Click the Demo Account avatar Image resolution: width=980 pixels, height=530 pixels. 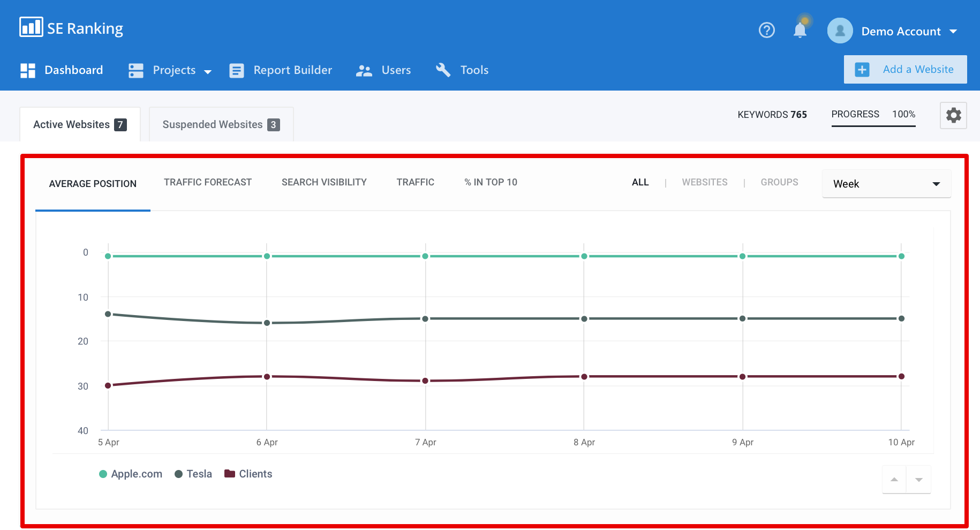[840, 31]
